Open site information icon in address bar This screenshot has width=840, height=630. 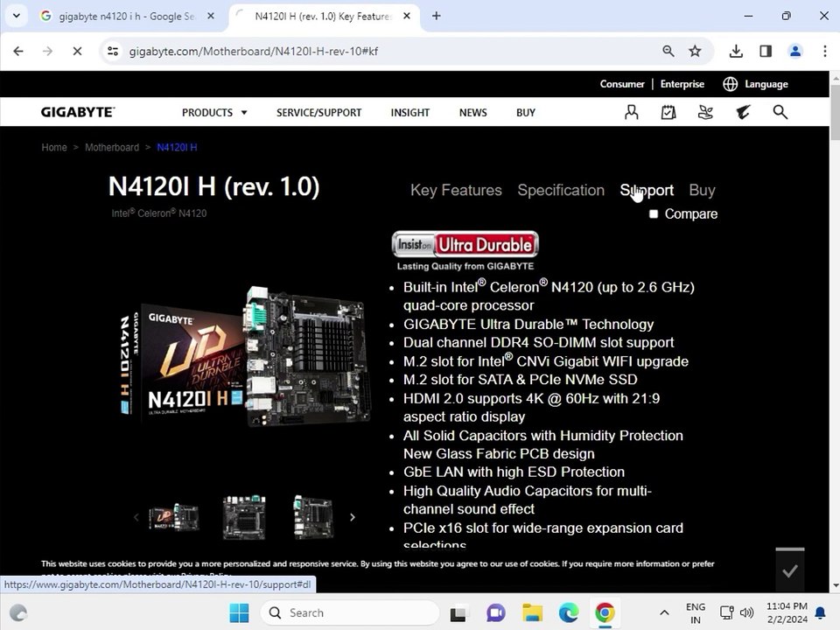click(113, 51)
